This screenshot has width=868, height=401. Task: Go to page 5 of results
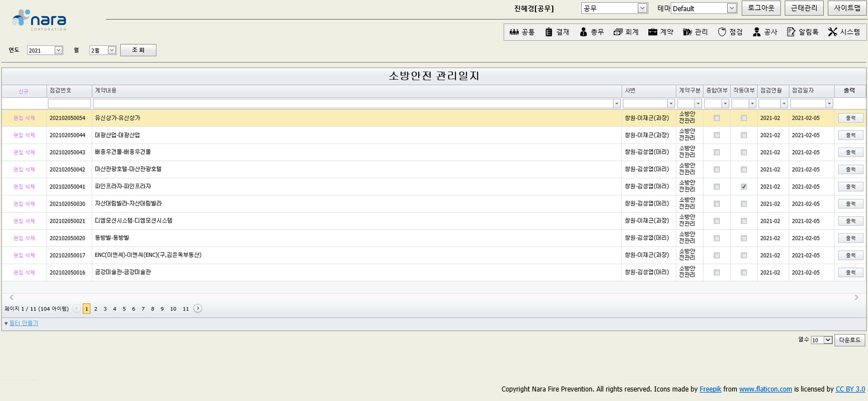(x=124, y=309)
